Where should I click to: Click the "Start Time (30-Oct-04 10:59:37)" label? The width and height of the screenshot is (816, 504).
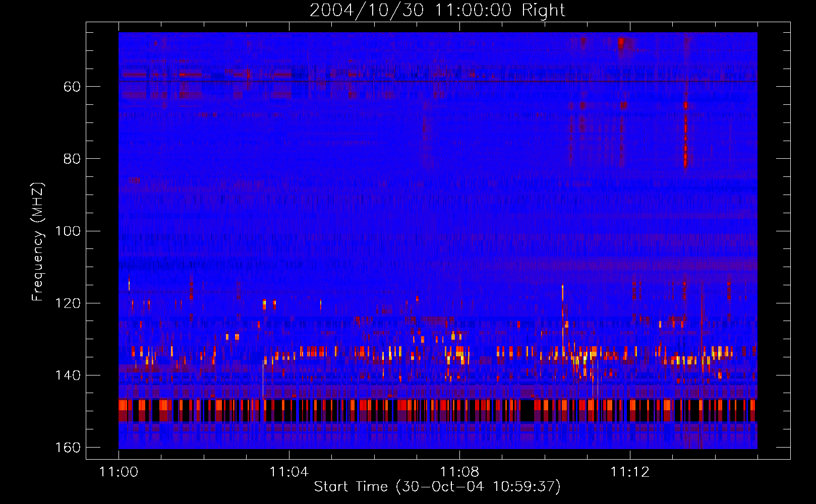coord(437,487)
